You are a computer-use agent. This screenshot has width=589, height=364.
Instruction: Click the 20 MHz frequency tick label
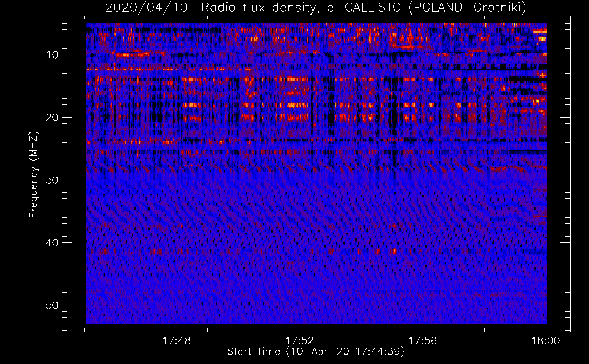coord(52,118)
